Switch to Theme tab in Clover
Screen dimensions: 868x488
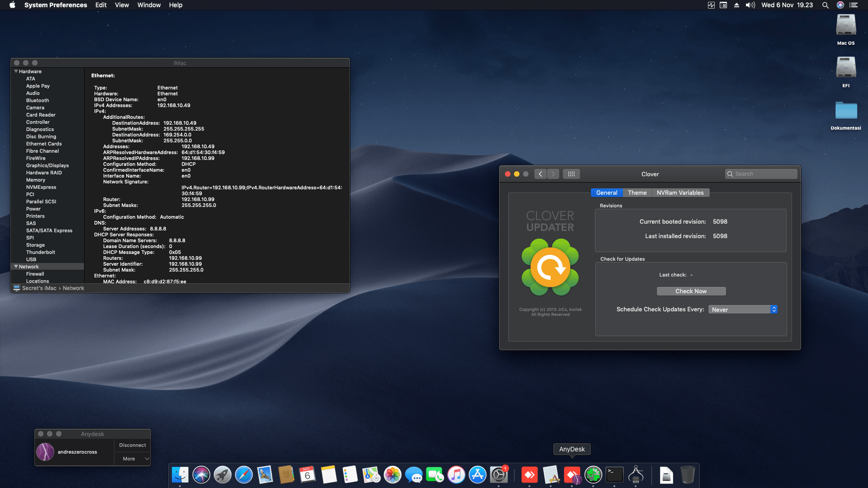click(637, 192)
